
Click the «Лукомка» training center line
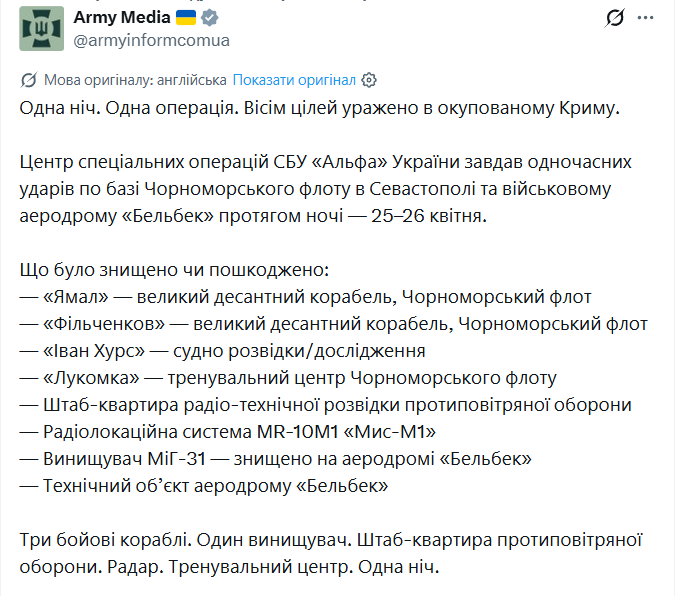click(x=288, y=378)
